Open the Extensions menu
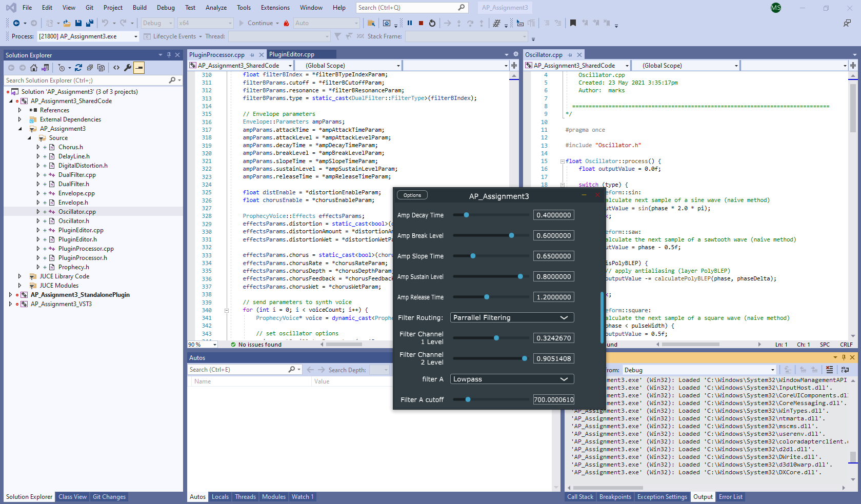 275,8
